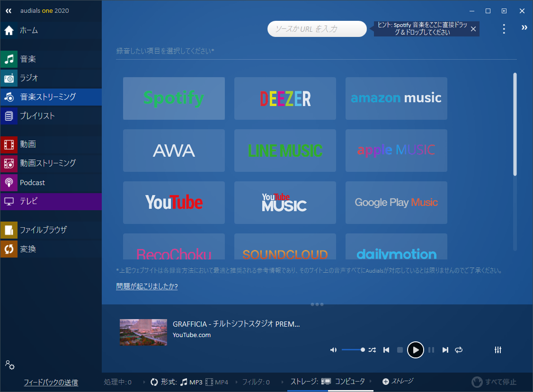The width and height of the screenshot is (533, 392).
Task: Open the compact player view window button
Action: click(504, 11)
